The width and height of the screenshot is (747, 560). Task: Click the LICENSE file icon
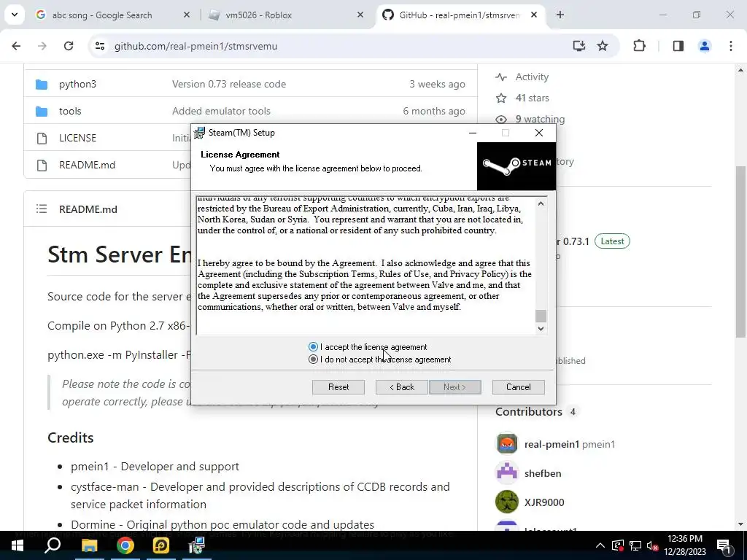coord(42,139)
